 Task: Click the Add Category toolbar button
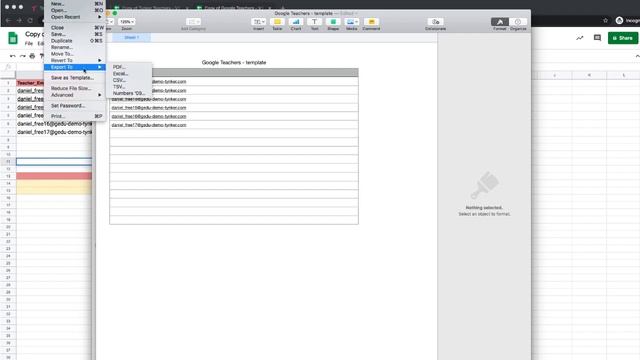click(193, 22)
